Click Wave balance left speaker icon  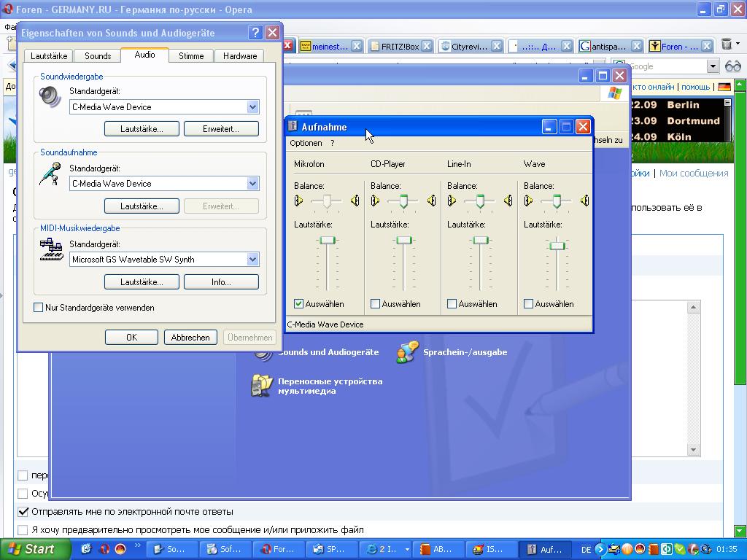[x=528, y=201]
